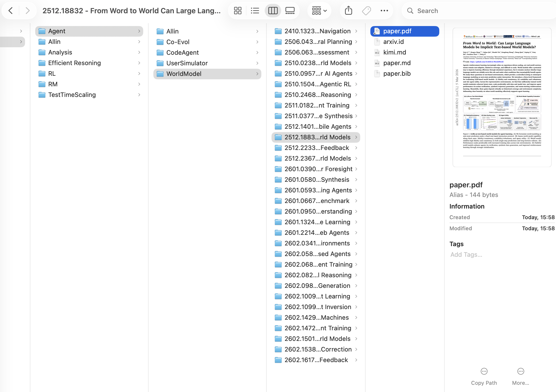Switch to list view
The width and height of the screenshot is (556, 392).
[x=255, y=11]
